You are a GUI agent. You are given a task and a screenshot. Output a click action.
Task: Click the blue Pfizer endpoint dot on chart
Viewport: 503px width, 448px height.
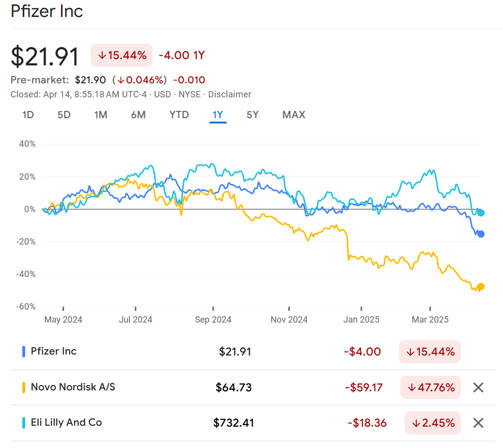coord(481,234)
